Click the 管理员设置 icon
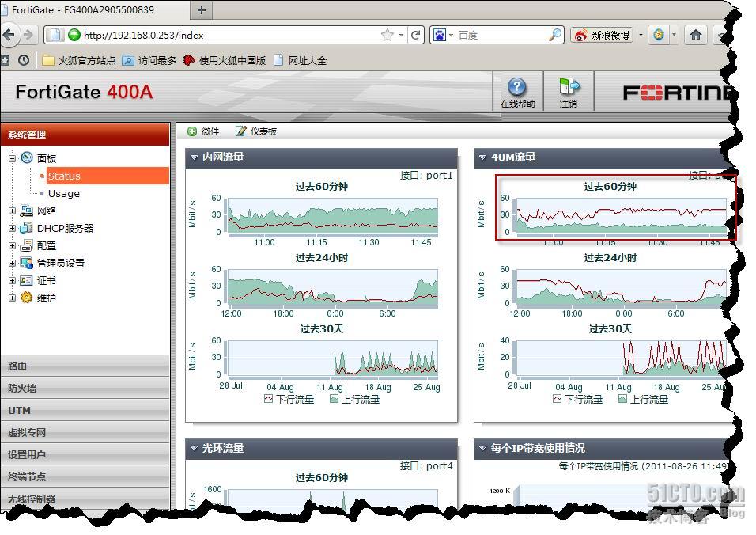Image resolution: width=756 pixels, height=535 pixels. [26, 263]
